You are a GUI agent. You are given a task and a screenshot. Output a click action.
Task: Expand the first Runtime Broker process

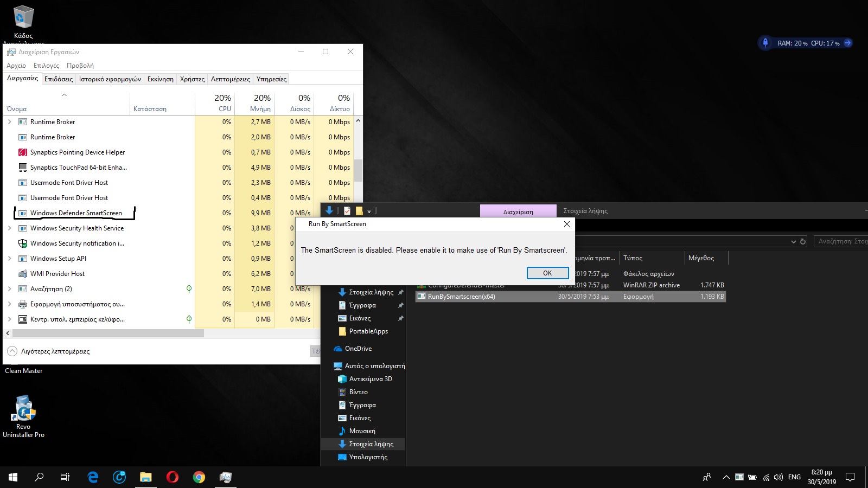point(9,122)
